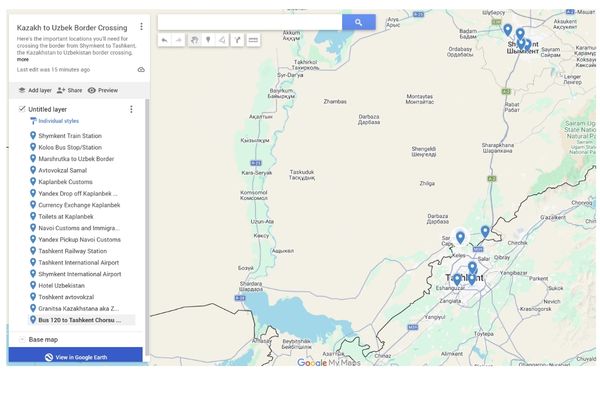600x400 pixels.
Task: Click map marker on border near Chirchik
Action: pyautogui.click(x=485, y=231)
